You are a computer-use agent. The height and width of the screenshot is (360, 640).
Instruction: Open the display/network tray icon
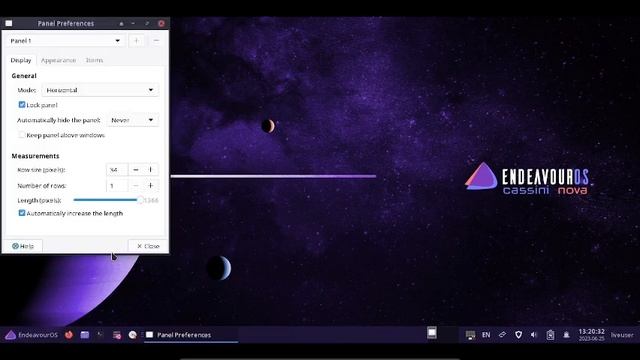(x=470, y=335)
